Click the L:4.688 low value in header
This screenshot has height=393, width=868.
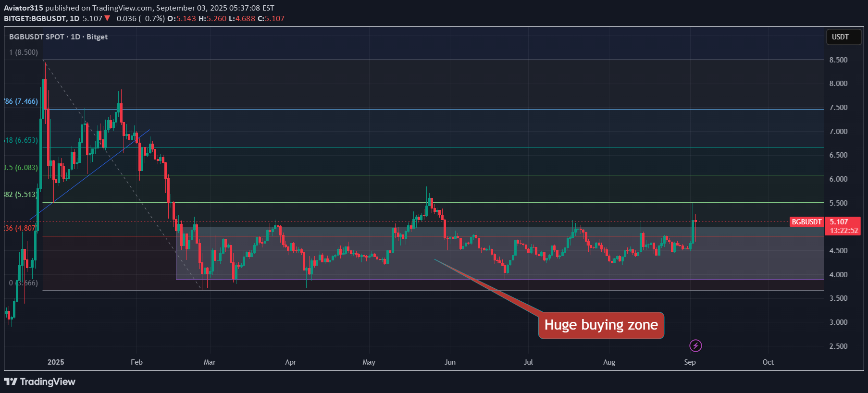[x=242, y=19]
